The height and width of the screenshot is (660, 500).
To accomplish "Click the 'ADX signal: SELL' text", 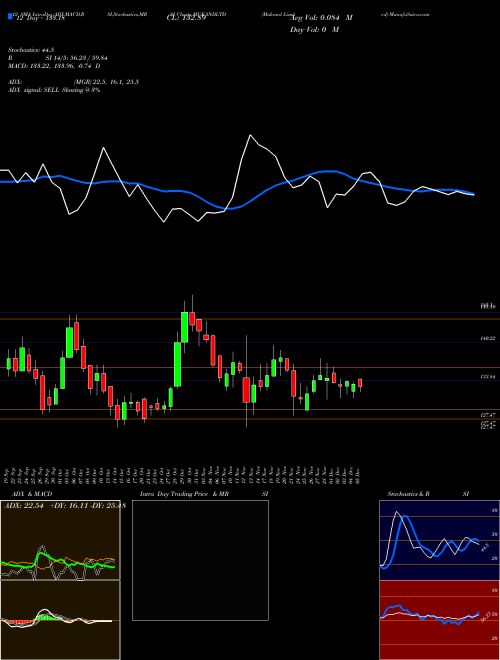I will (x=34, y=90).
